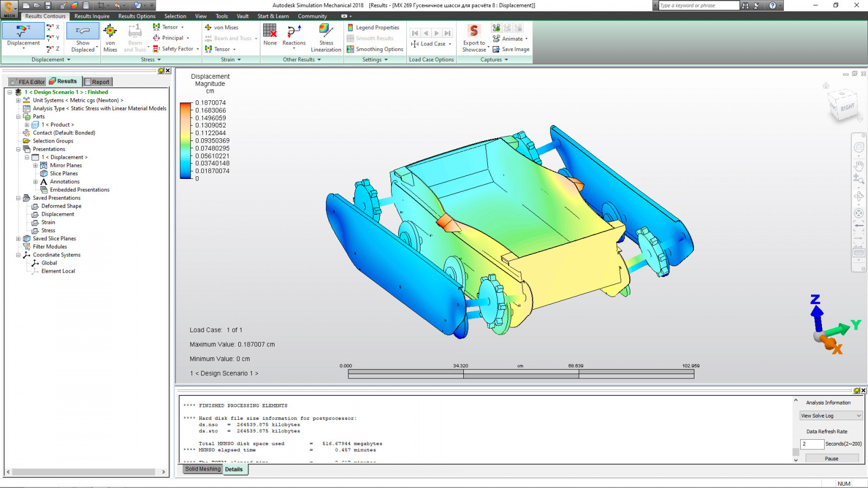Expand the 1 < Product > part node
The image size is (868, 488).
click(27, 125)
